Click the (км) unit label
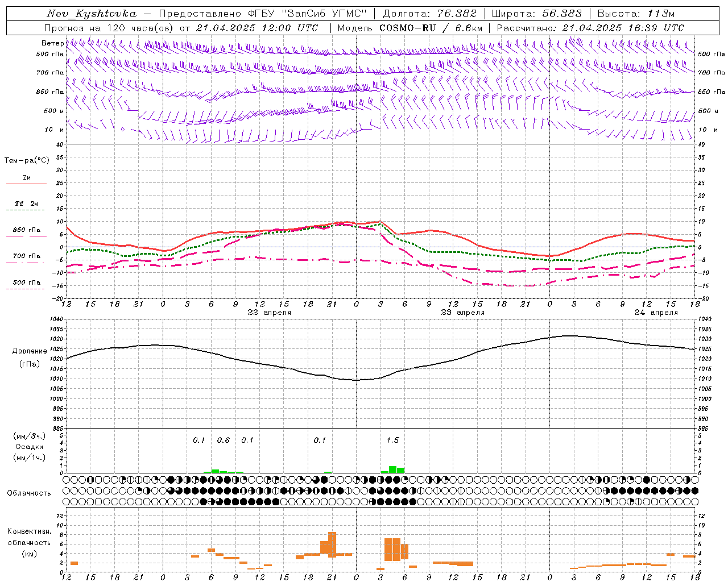 point(29,554)
